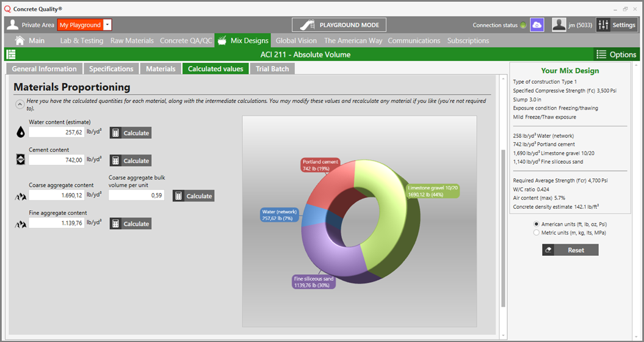Screen dimensions: 644x342
Task: Collapse the Materials Proportioning description
Action: click(x=20, y=104)
